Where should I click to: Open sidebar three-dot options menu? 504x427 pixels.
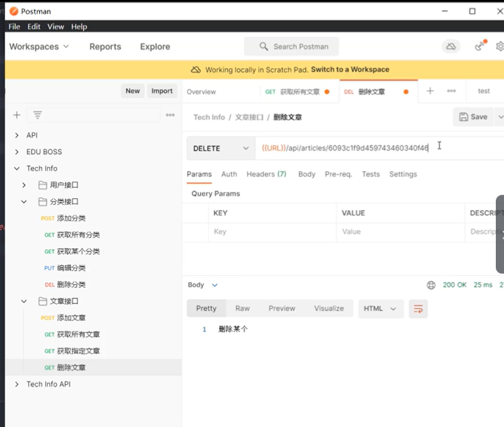[170, 115]
